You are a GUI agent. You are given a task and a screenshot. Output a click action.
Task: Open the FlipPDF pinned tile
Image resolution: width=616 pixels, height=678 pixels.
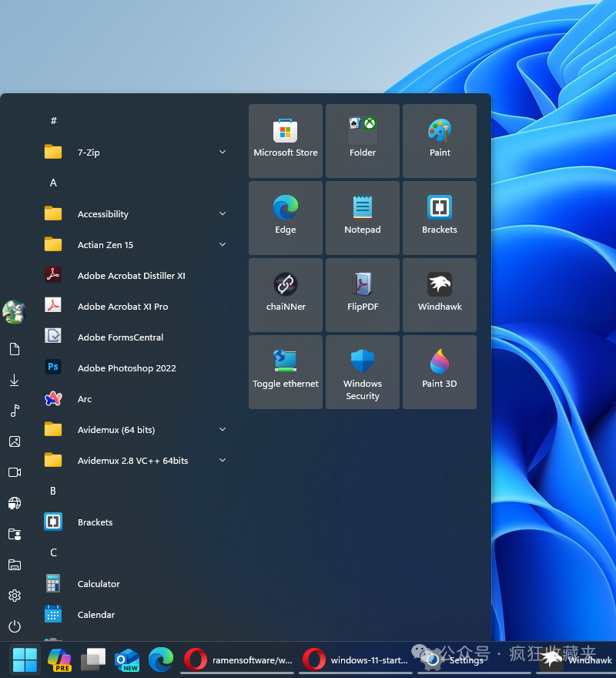click(x=362, y=295)
